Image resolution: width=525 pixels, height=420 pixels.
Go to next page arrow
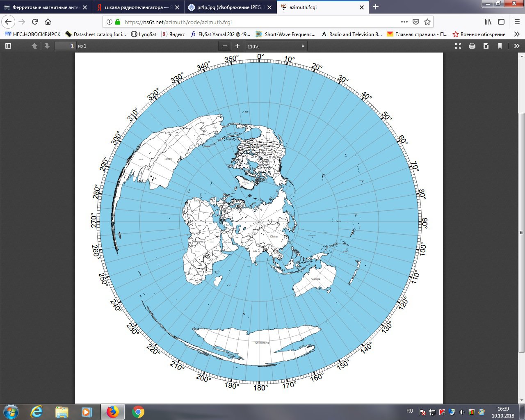(x=47, y=46)
